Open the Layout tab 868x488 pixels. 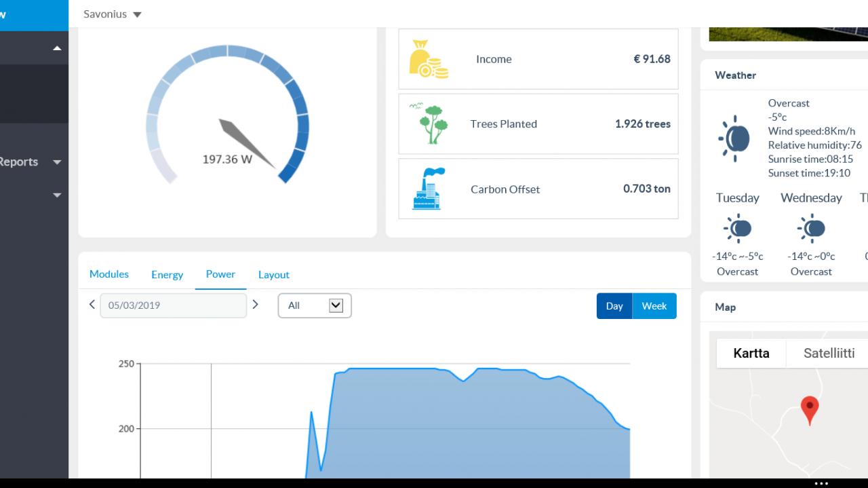[x=274, y=274]
